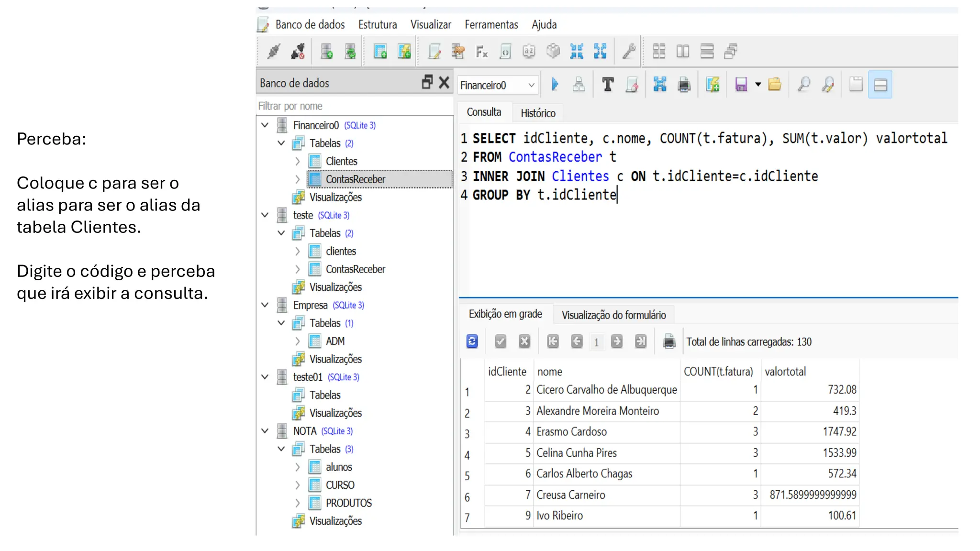
Task: Toggle results in separate tab layout button
Action: (856, 85)
